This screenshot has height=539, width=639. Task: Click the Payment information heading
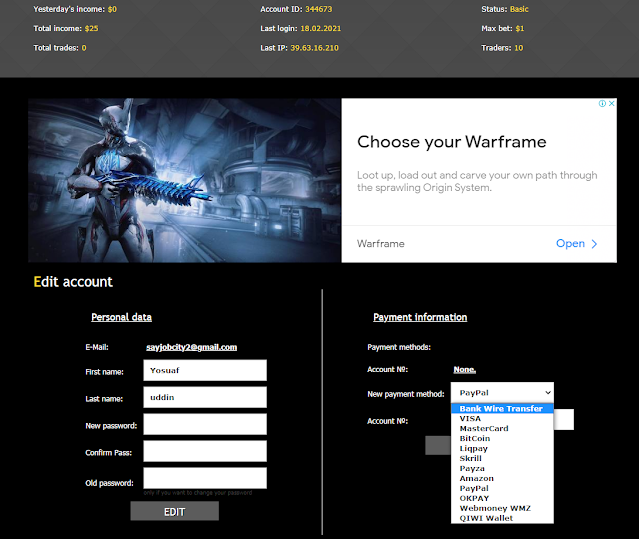point(420,317)
